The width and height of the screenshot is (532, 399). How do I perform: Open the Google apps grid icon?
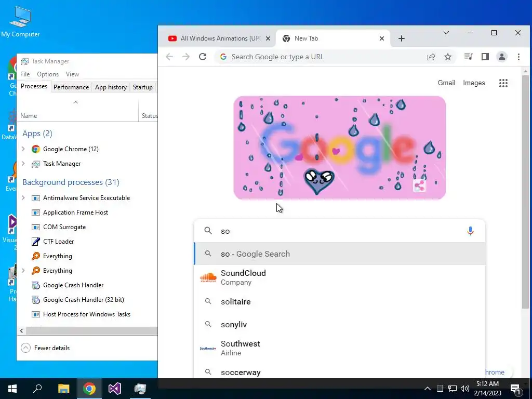tap(503, 83)
